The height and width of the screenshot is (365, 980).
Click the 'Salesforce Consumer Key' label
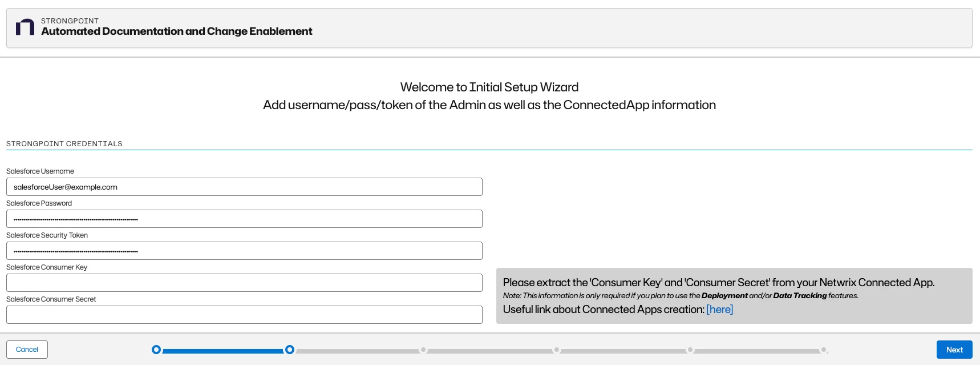click(x=47, y=267)
